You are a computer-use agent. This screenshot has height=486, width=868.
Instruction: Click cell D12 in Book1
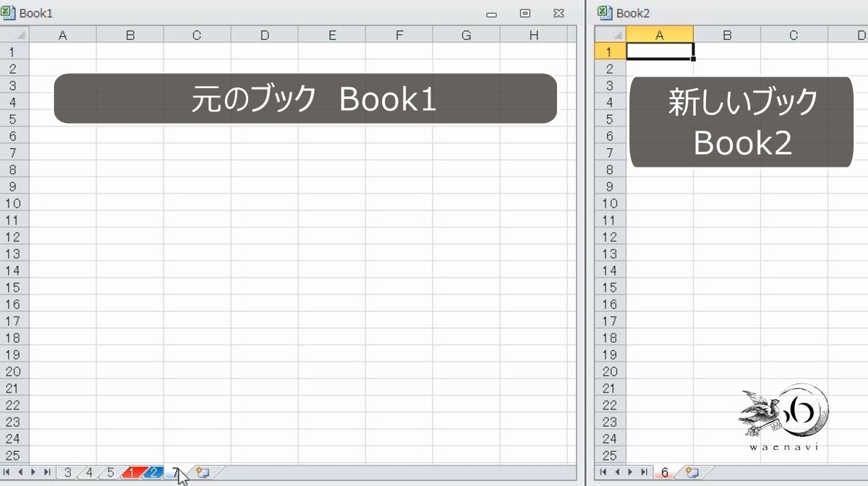click(x=265, y=236)
